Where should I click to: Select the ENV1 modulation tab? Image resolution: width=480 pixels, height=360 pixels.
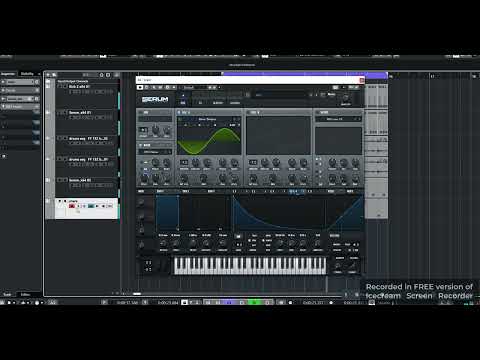160,191
